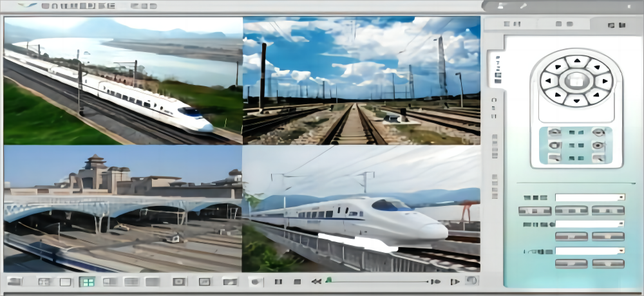Pause the video playback
644x296 pixels.
tap(278, 282)
